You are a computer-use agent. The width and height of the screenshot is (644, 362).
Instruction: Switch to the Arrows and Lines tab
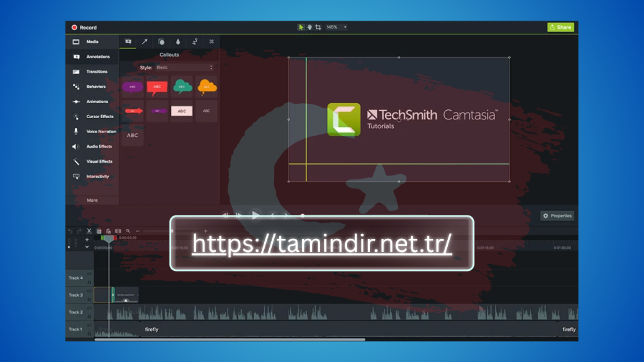point(145,41)
